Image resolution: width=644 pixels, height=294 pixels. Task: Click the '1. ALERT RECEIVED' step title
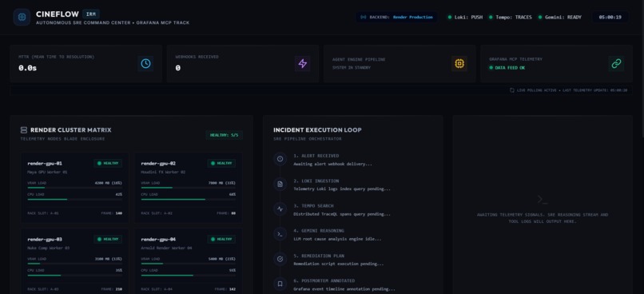click(x=316, y=156)
